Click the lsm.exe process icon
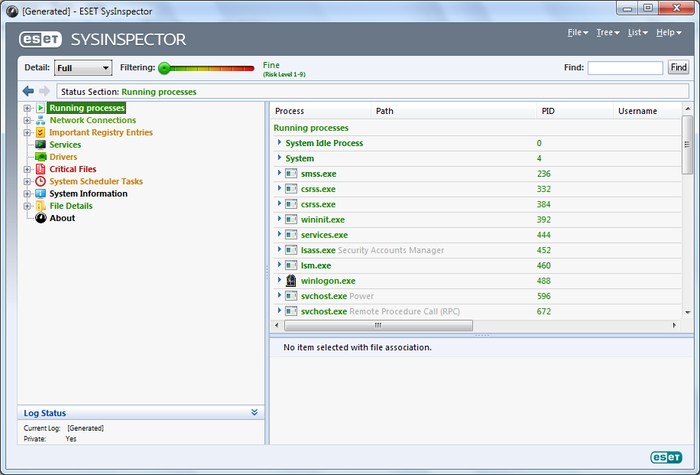 pos(291,266)
